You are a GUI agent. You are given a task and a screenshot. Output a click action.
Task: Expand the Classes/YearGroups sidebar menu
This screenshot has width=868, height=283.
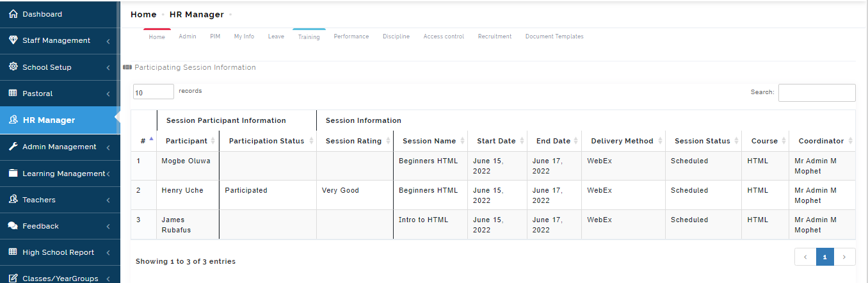click(x=108, y=279)
